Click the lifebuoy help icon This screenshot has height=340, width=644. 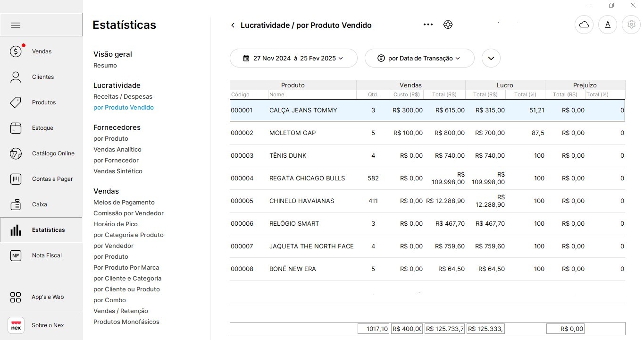[x=448, y=25]
